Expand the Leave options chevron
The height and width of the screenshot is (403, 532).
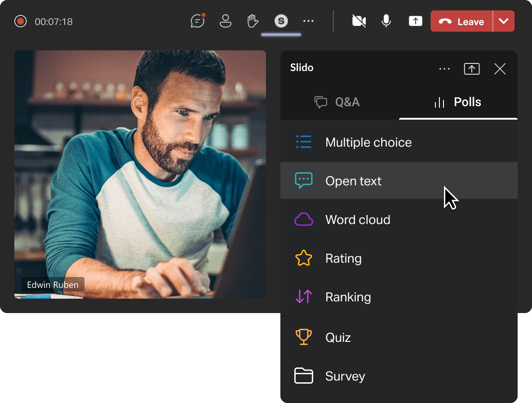point(504,21)
